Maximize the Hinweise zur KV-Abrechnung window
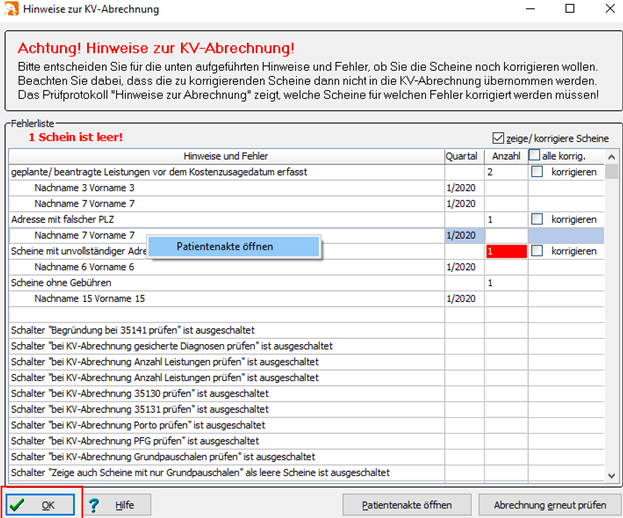This screenshot has width=623, height=518. click(x=570, y=8)
